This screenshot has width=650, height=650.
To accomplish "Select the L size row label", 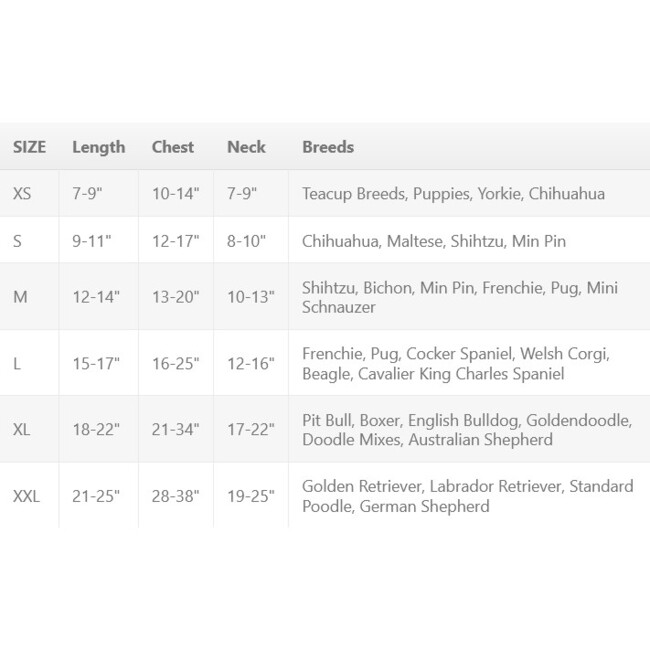I will pos(17,364).
